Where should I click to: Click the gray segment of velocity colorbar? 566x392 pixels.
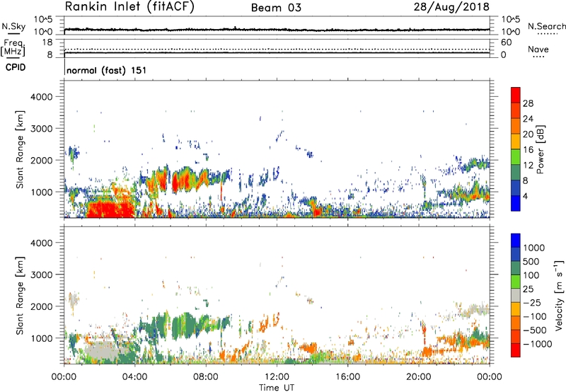[x=516, y=295]
